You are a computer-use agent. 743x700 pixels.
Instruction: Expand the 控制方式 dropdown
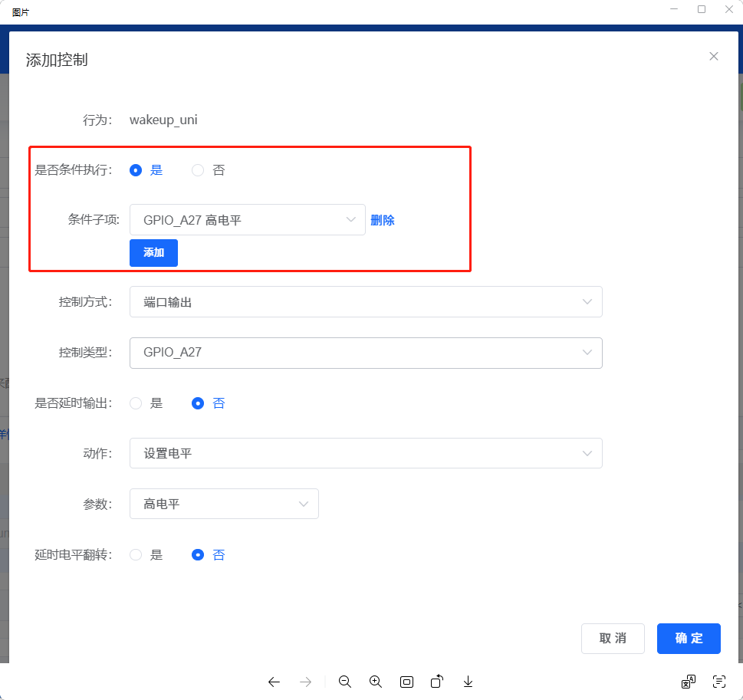[x=366, y=301]
